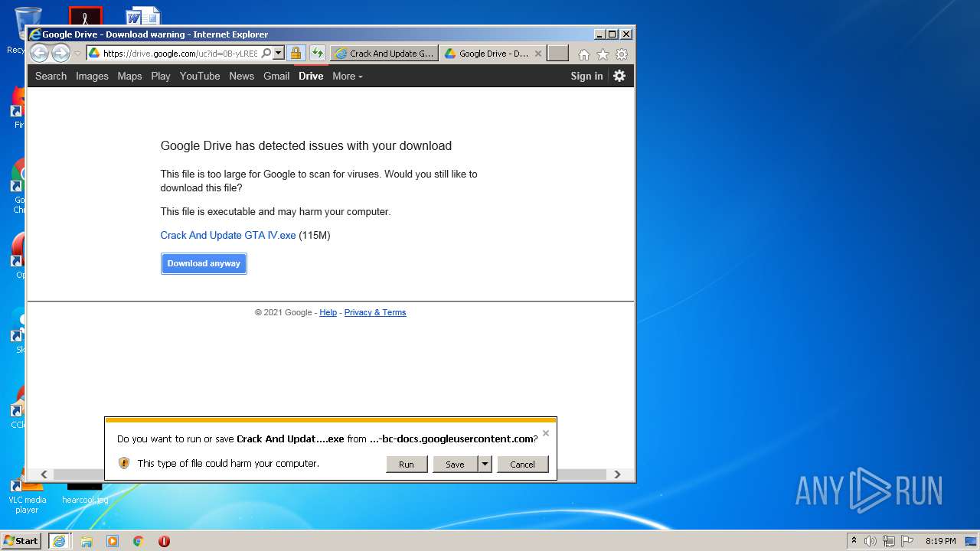Open Gmail in the Google bar
This screenshot has width=980, height=551.
[x=276, y=76]
